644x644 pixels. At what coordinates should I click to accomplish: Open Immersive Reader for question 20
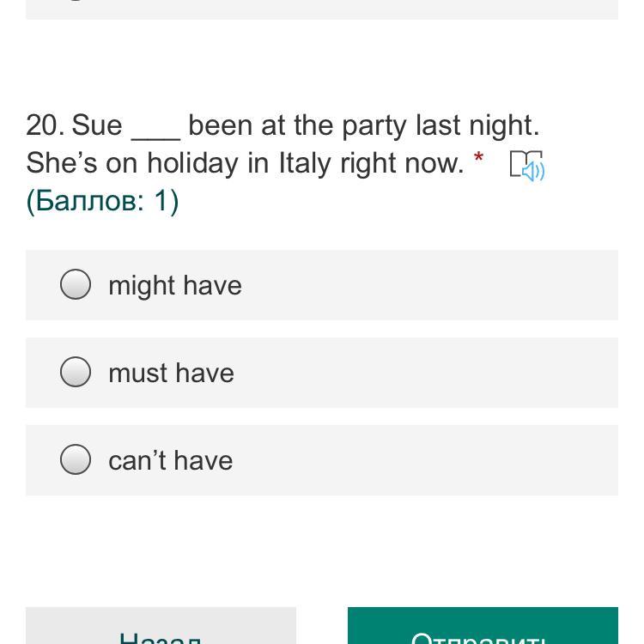[x=527, y=165]
